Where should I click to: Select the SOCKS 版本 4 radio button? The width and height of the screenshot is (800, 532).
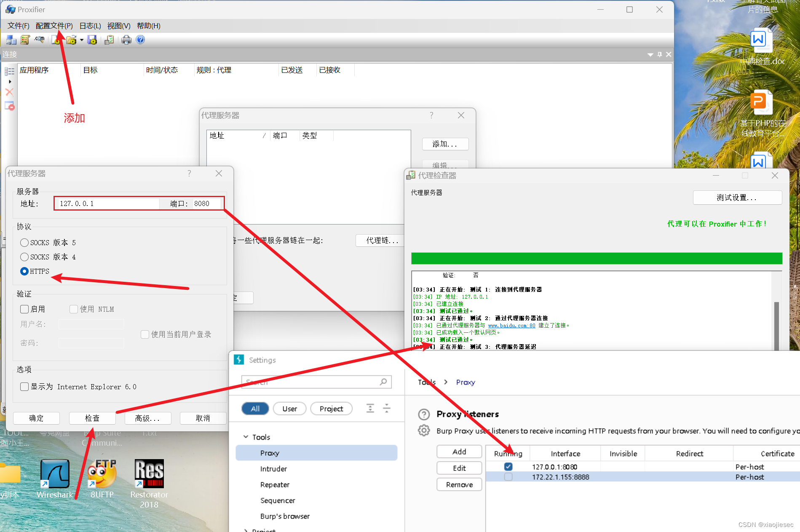24,257
